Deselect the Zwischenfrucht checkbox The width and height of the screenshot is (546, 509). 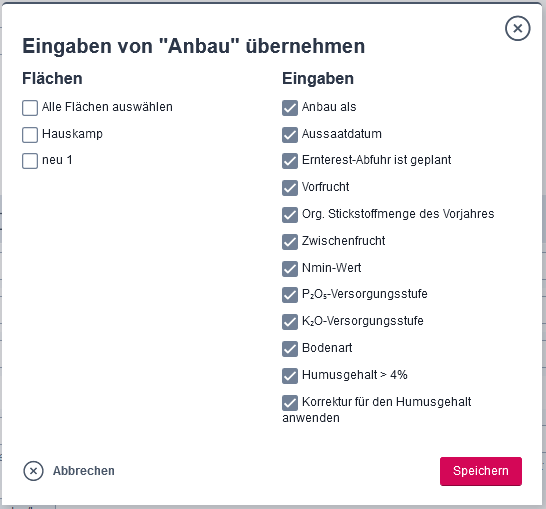(290, 242)
